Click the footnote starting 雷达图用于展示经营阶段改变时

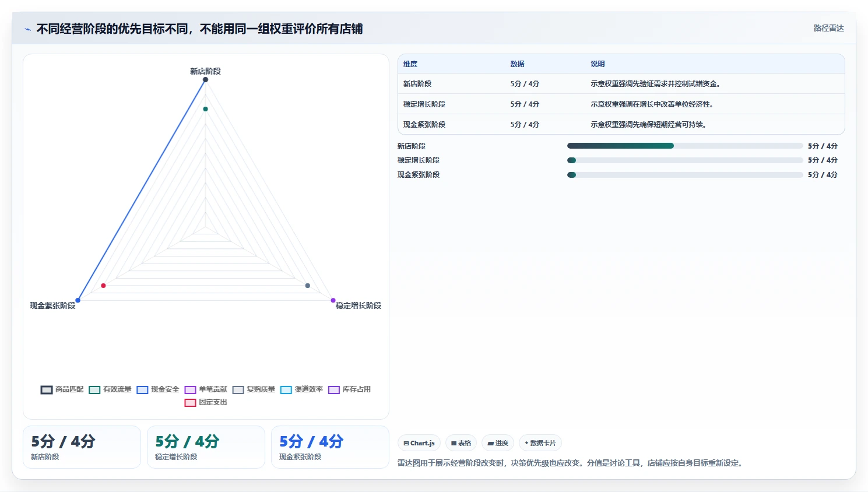click(x=570, y=463)
